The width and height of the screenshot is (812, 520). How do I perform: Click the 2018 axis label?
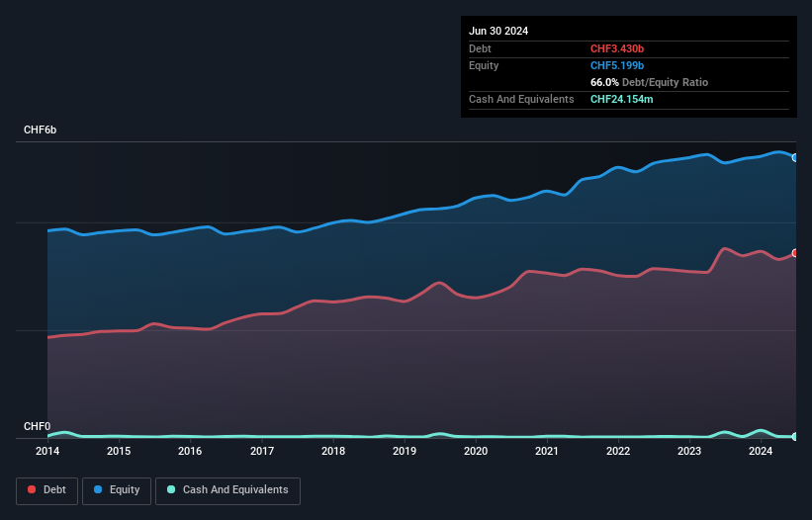(x=333, y=451)
